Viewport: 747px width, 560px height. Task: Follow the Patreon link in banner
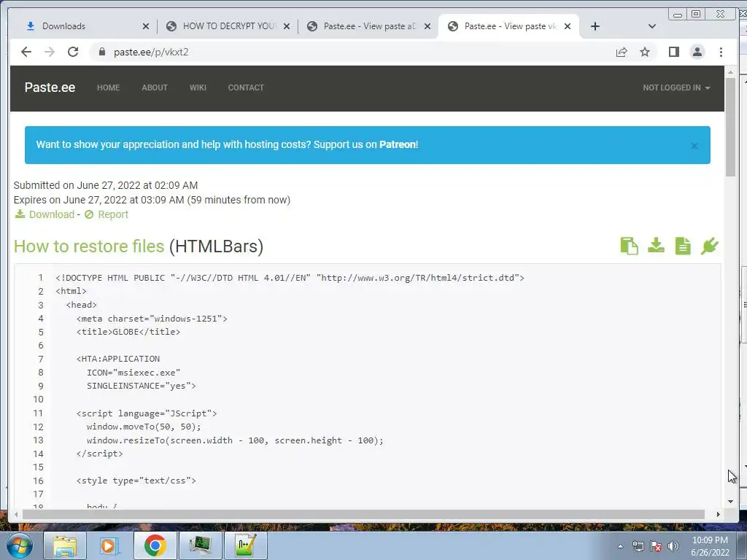398,144
